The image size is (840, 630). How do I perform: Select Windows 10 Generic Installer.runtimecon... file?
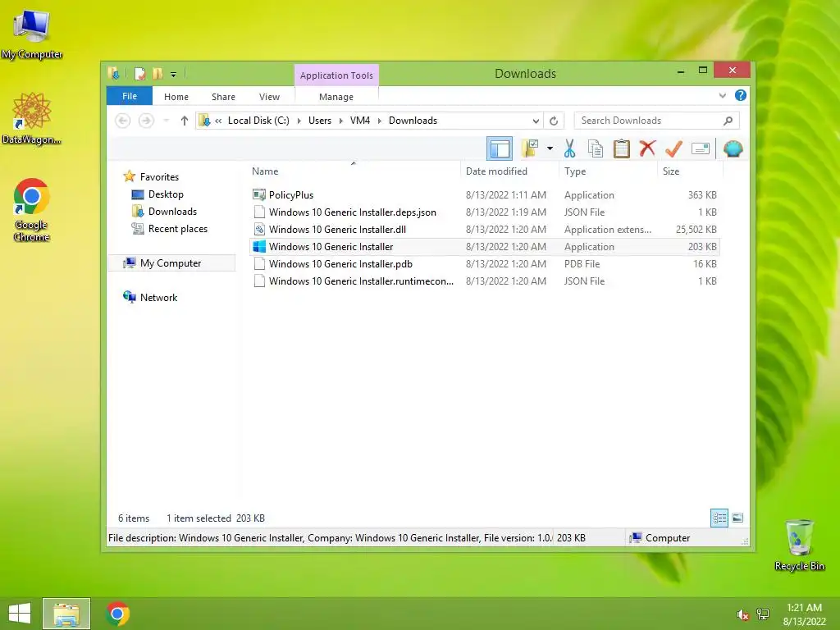click(x=484, y=281)
